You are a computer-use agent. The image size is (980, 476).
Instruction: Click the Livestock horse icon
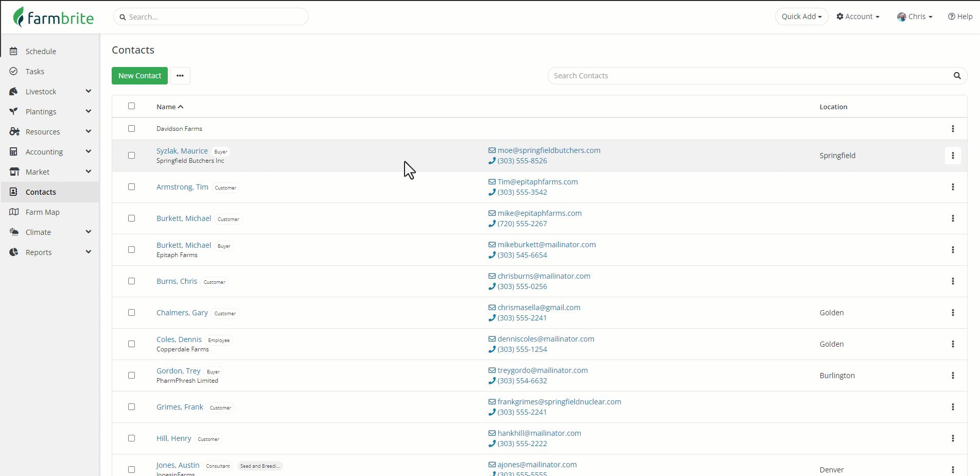tap(14, 92)
